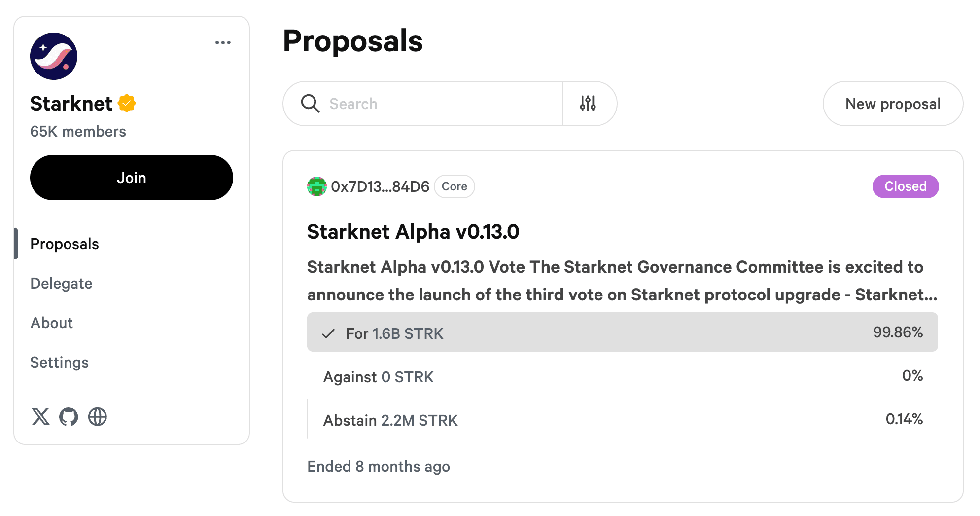Open the Settings section
The height and width of the screenshot is (516, 980).
coord(59,362)
